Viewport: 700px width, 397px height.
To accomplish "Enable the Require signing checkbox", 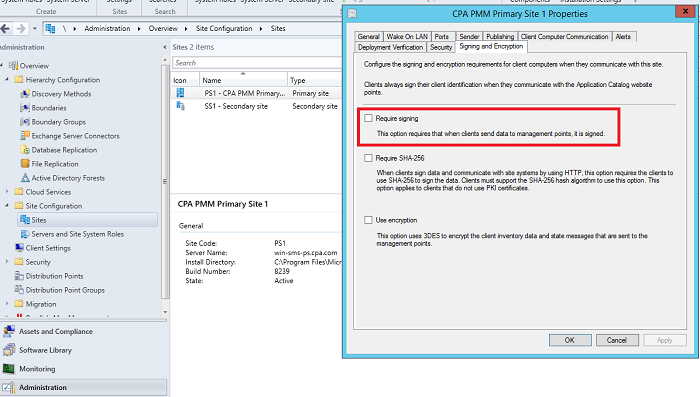I will point(368,118).
